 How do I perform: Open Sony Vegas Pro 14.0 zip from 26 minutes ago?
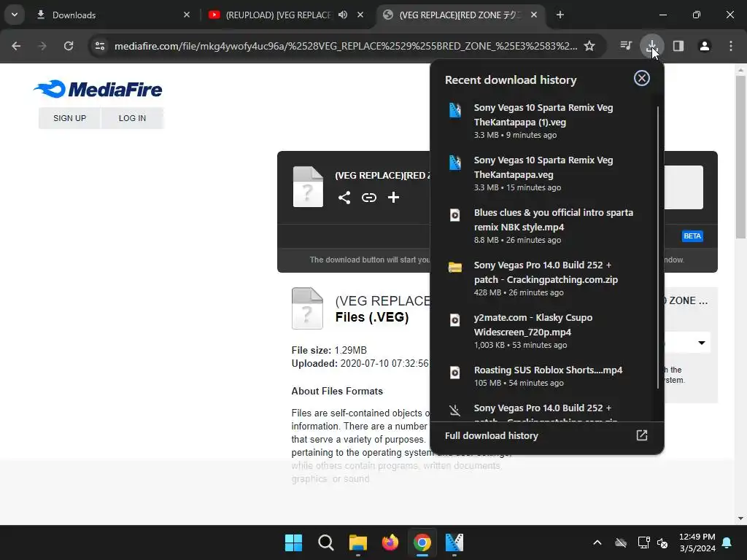[x=543, y=279]
